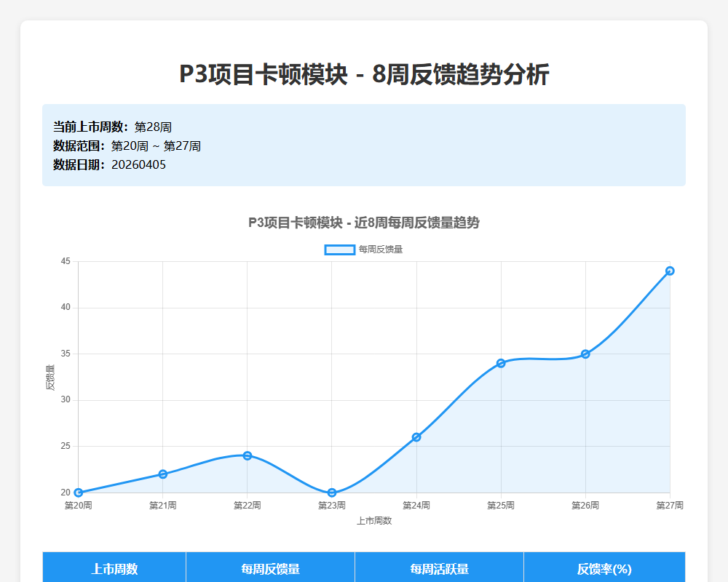Image resolution: width=728 pixels, height=582 pixels.
Task: Select the 第25周 data point on chart
Action: [501, 363]
